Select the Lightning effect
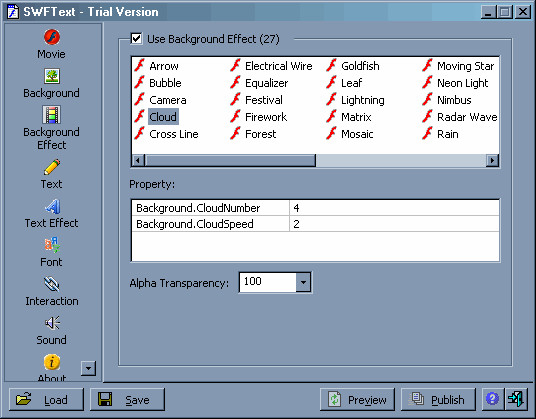Image resolution: width=536 pixels, height=419 pixels. coord(363,100)
